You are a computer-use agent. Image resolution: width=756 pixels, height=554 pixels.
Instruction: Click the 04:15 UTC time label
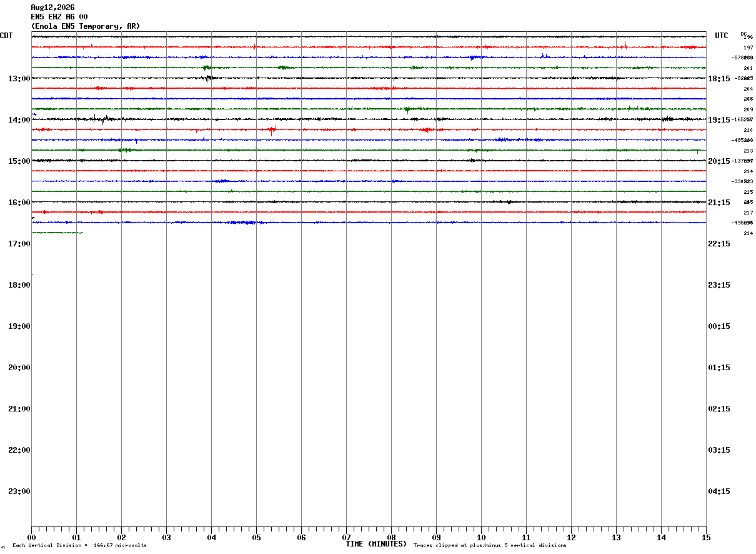pos(719,491)
